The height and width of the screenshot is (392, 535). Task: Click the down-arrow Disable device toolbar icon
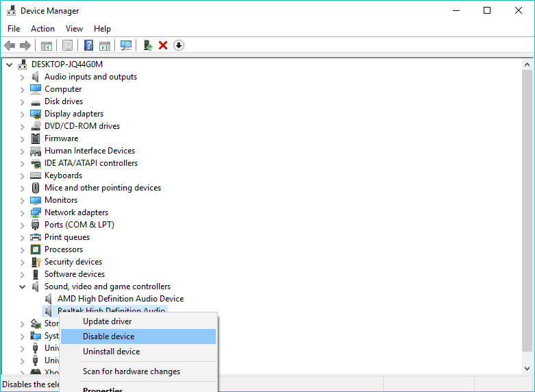click(179, 45)
